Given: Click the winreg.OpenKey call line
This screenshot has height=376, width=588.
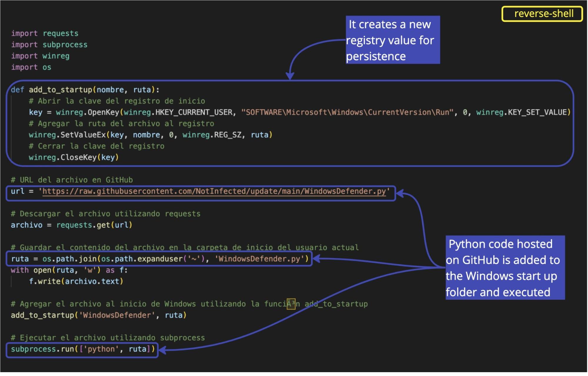Looking at the screenshot, I should click(88, 112).
